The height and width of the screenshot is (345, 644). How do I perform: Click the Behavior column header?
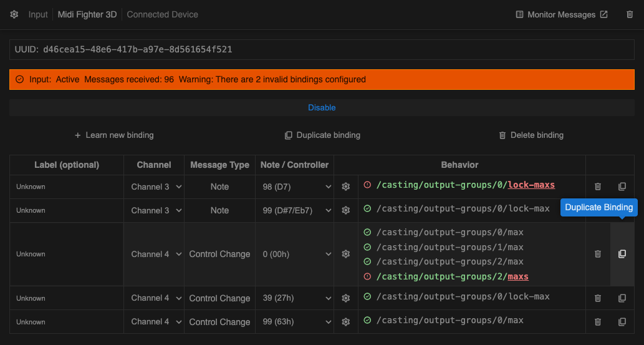pyautogui.click(x=459, y=165)
